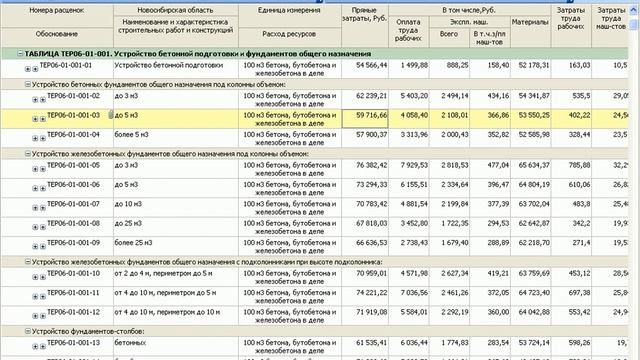Click the left plus icon of TEP06-01-001-07
The width and height of the screenshot is (640, 360).
35,208
